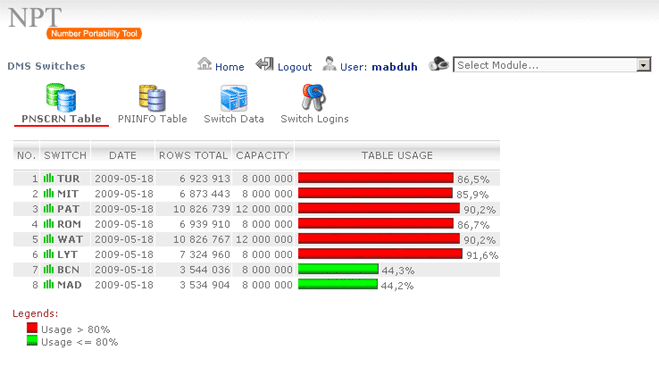
Task: Open the PNSCRN Table database icon
Action: click(x=61, y=98)
